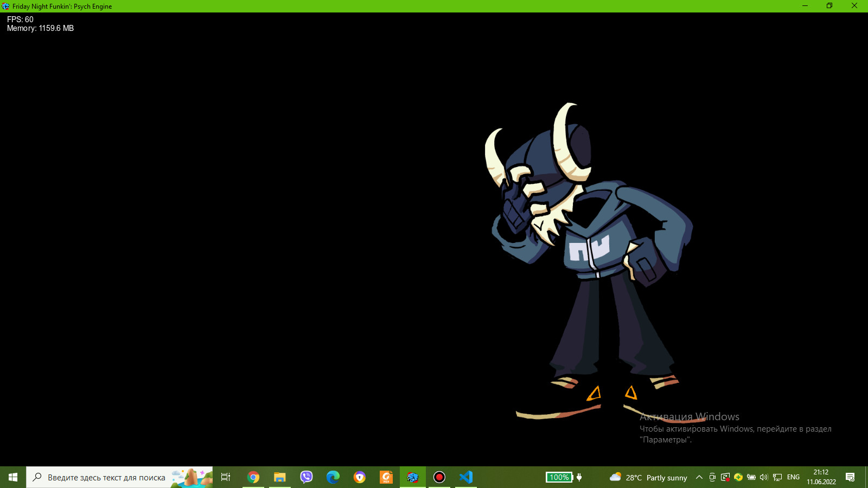The height and width of the screenshot is (488, 868).
Task: Open the orange PDF app on the taskbar
Action: coord(386,477)
